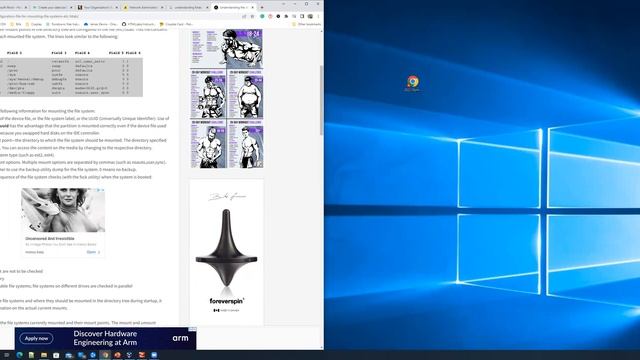The width and height of the screenshot is (640, 360).
Task: Click the green document icon in the taskbar
Action: (x=31, y=355)
